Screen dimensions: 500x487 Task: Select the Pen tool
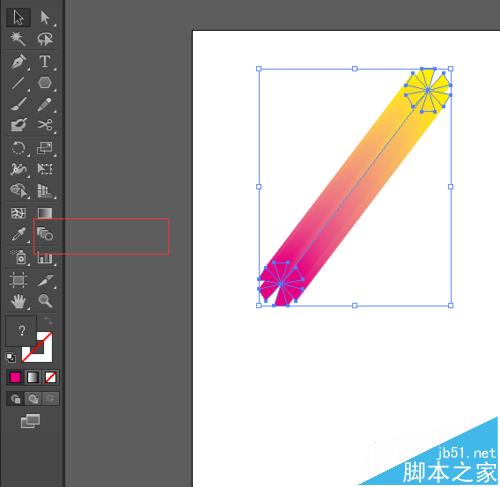coord(18,62)
